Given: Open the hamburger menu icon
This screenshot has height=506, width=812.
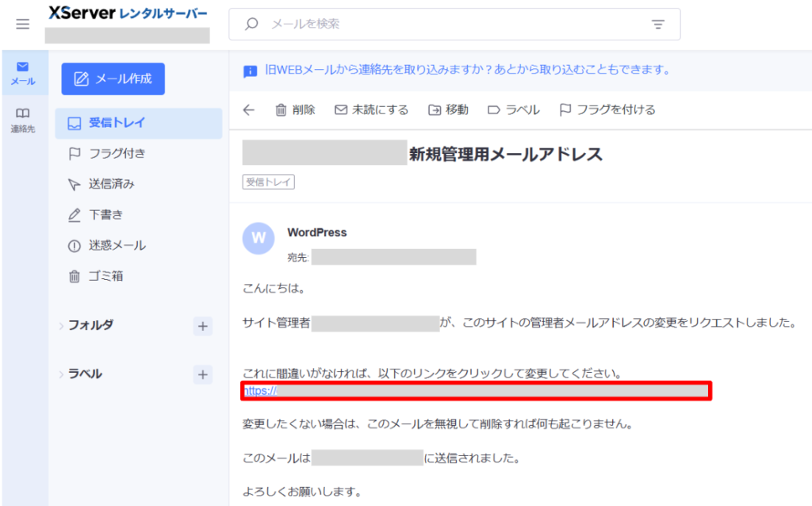Looking at the screenshot, I should tap(23, 24).
